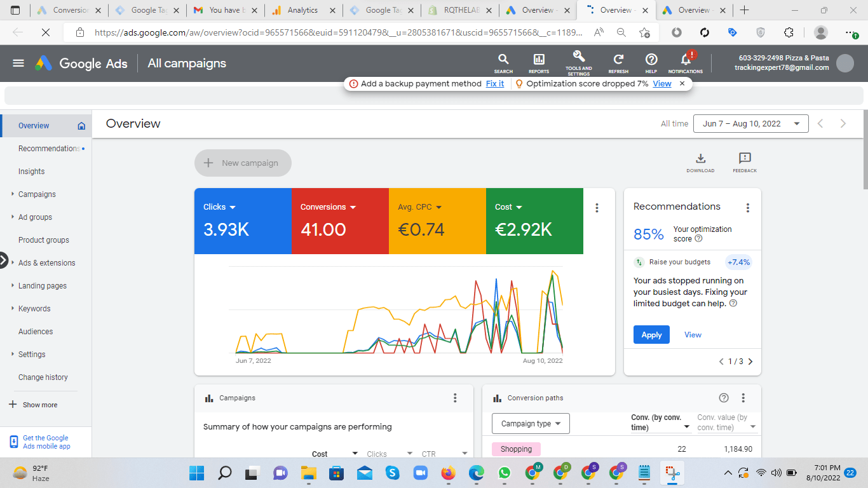The width and height of the screenshot is (868, 488).
Task: Dismiss the optimization score notification
Action: 682,83
